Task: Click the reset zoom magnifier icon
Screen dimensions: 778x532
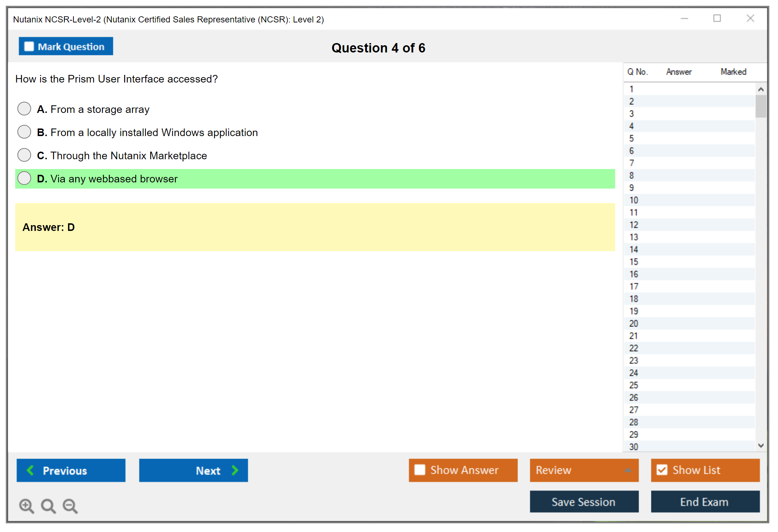Action: coord(48,505)
